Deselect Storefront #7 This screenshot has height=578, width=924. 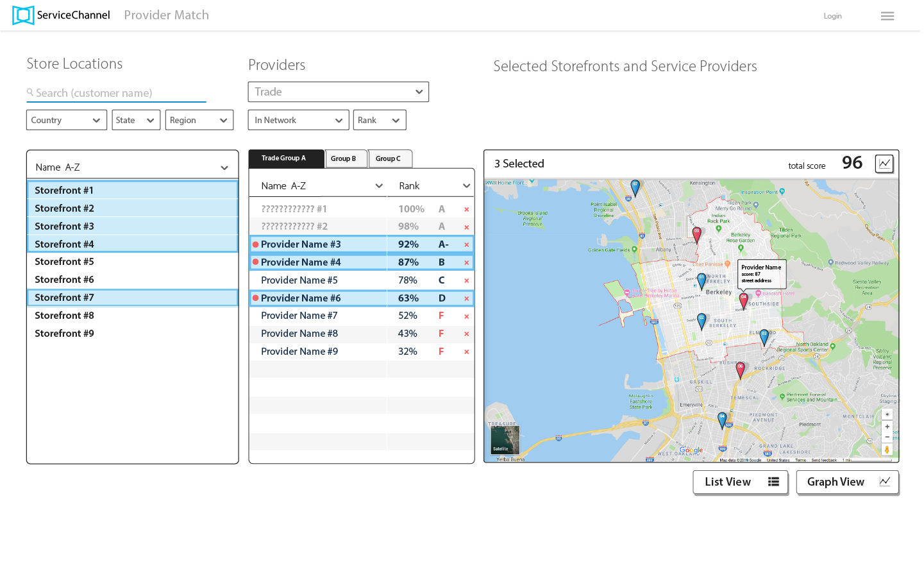[133, 298]
